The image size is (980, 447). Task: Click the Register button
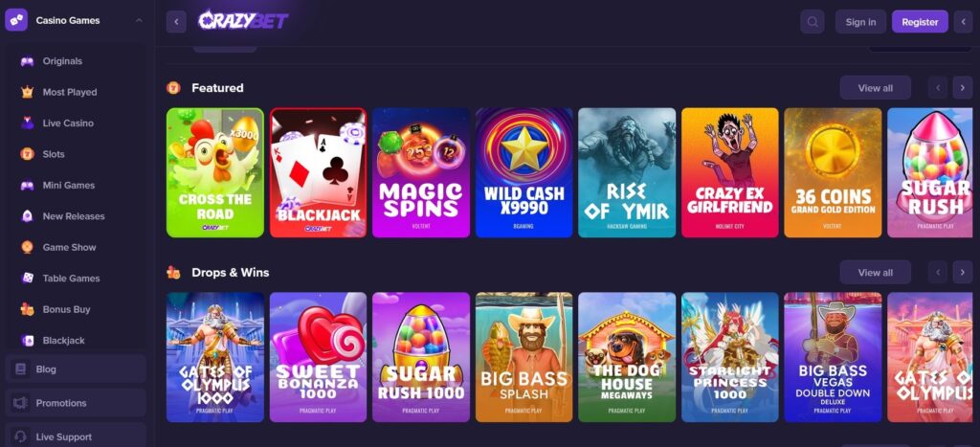pos(920,22)
